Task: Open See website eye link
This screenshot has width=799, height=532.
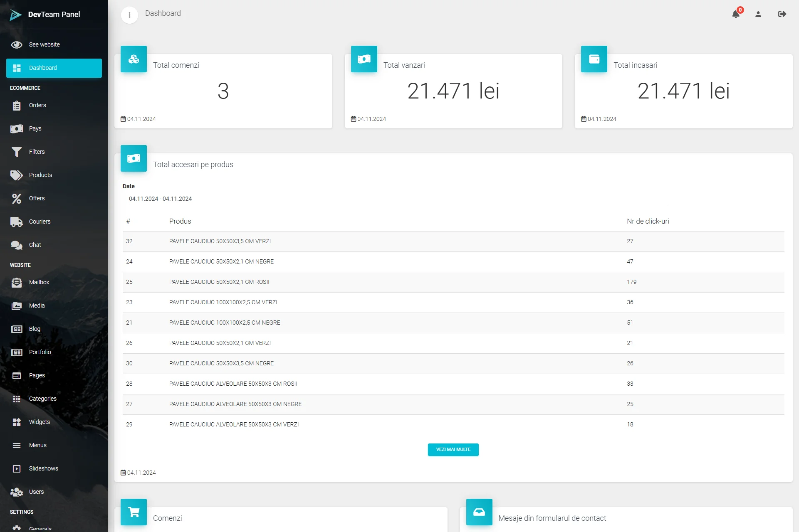Action: [44, 44]
